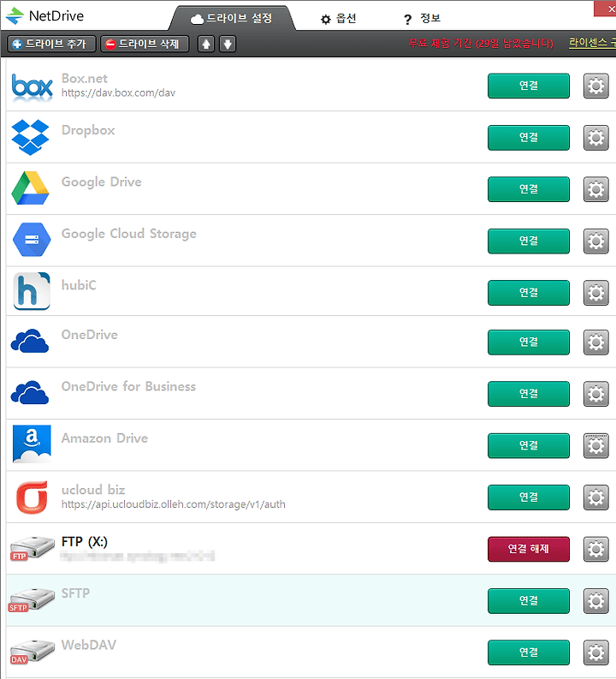This screenshot has width=616, height=679.
Task: Click the ucloudbiz.olleh.com auth URL text
Action: tap(173, 504)
